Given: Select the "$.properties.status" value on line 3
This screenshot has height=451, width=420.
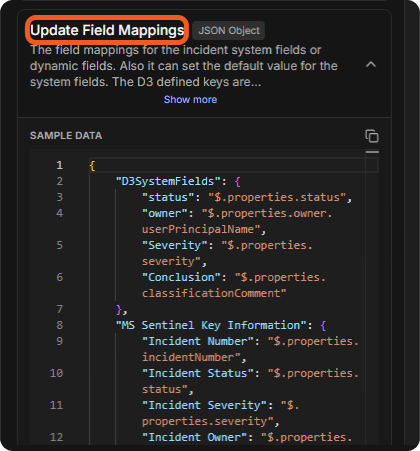Looking at the screenshot, I should pos(277,197).
